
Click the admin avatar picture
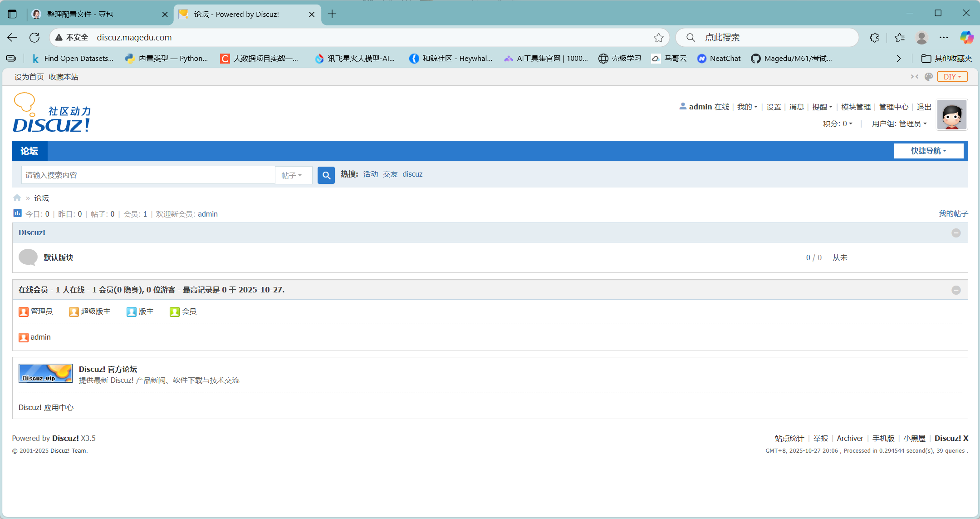click(x=952, y=115)
